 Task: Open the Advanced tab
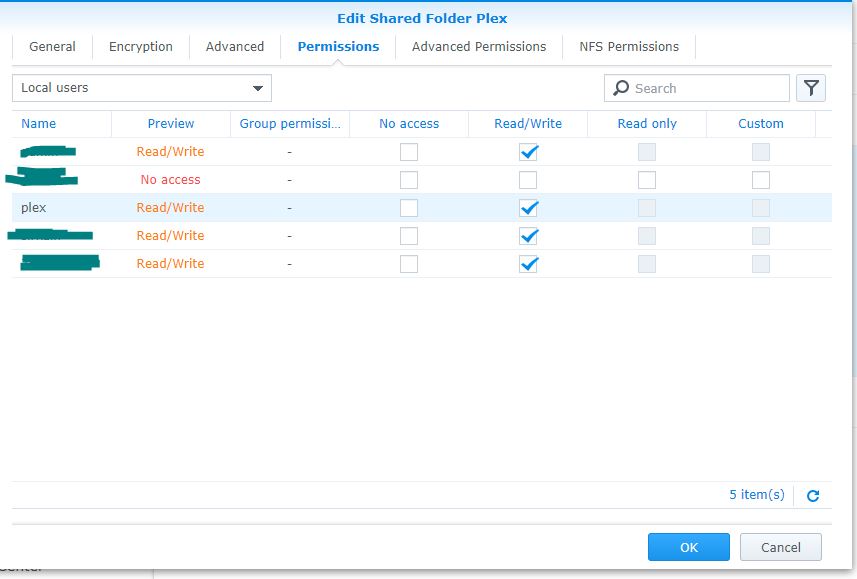pyautogui.click(x=235, y=47)
